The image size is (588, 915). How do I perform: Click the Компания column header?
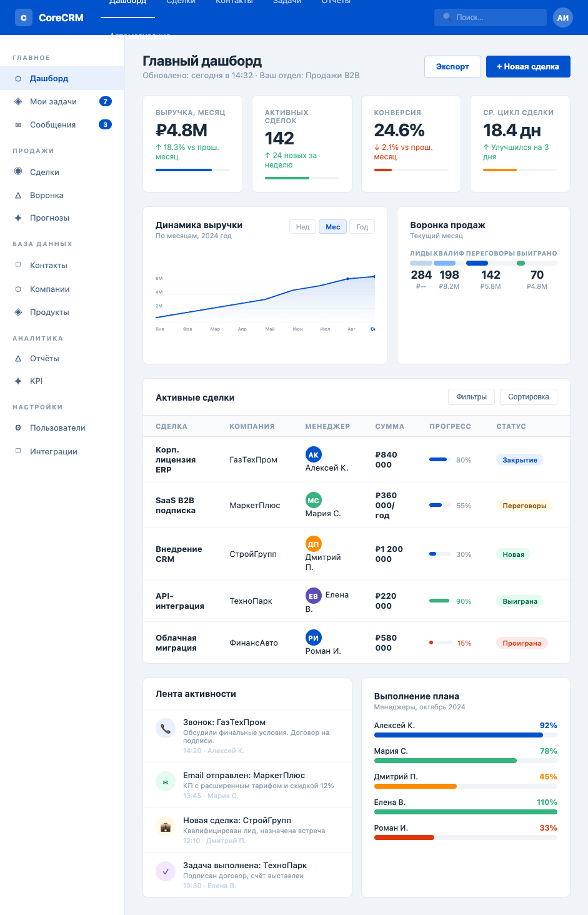(252, 426)
